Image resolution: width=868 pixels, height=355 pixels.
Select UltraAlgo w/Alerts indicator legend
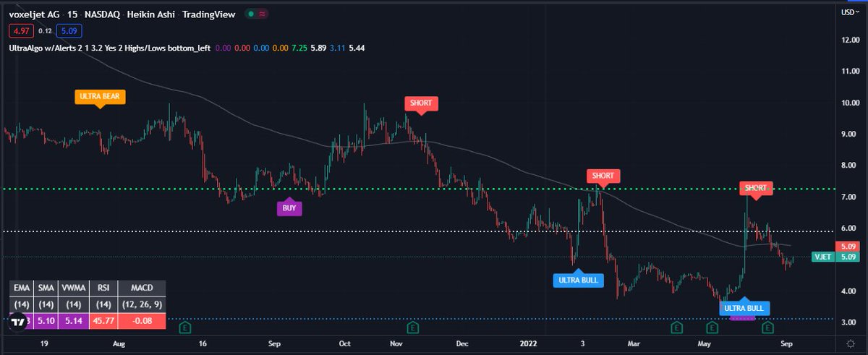click(110, 48)
